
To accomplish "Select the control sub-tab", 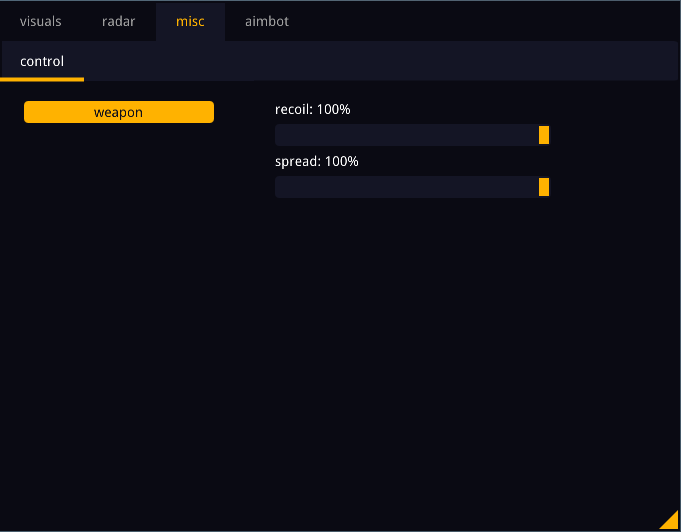I will pyautogui.click(x=42, y=61).
